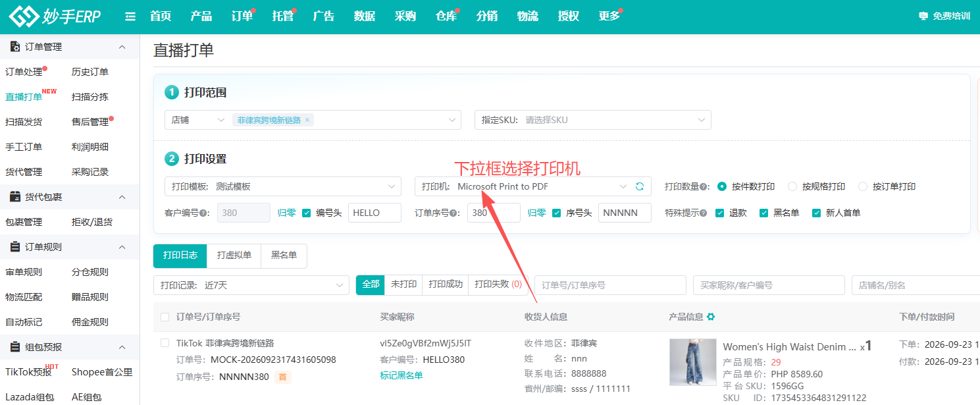Click the 免费培训 training icon
The width and height of the screenshot is (980, 405).
tap(923, 16)
